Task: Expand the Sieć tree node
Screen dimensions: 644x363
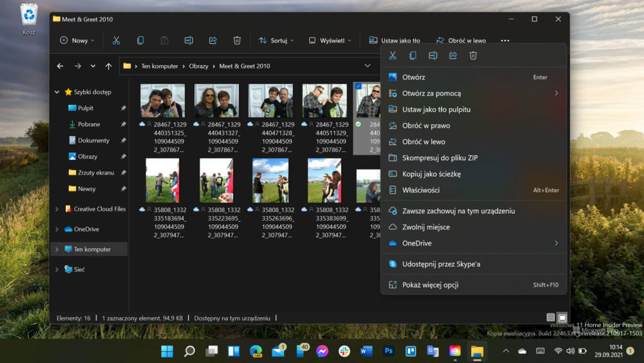Action: click(57, 270)
